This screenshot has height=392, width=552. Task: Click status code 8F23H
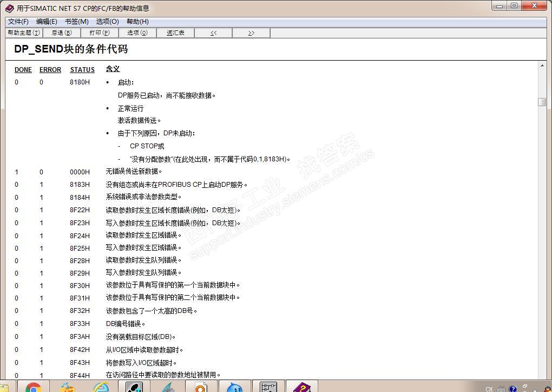80,223
